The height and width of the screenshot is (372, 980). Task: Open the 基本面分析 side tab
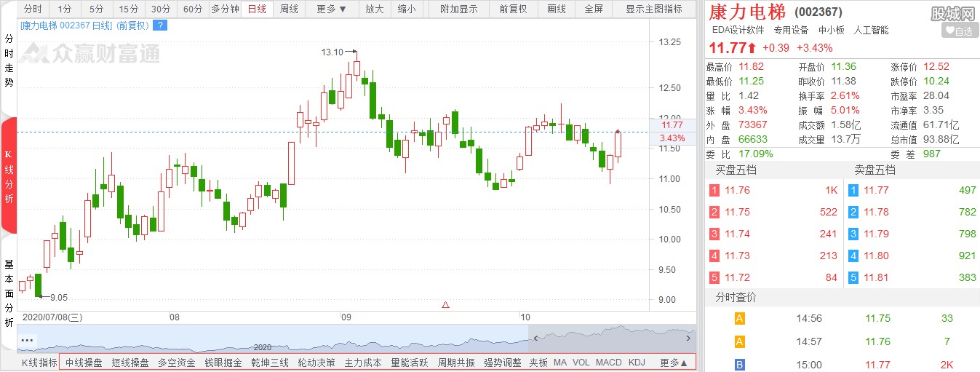(x=9, y=294)
